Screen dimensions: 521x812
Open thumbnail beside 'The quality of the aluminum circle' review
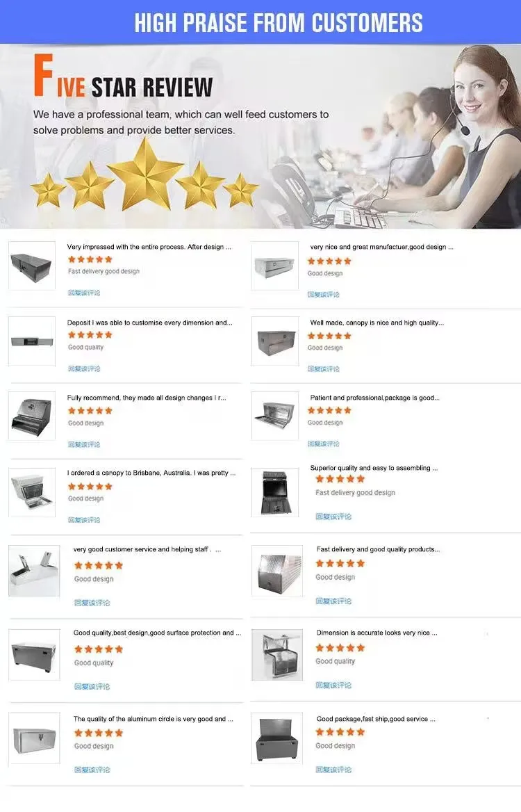(x=34, y=738)
